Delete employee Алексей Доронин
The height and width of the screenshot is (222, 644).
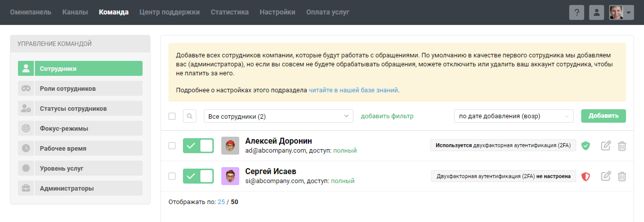pyautogui.click(x=622, y=146)
